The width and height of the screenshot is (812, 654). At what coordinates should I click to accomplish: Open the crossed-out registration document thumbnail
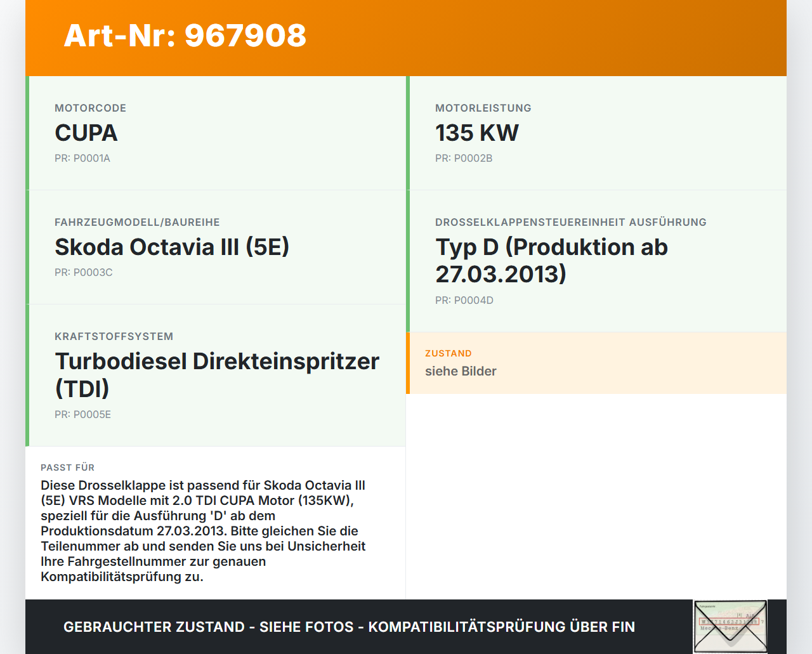click(x=730, y=626)
